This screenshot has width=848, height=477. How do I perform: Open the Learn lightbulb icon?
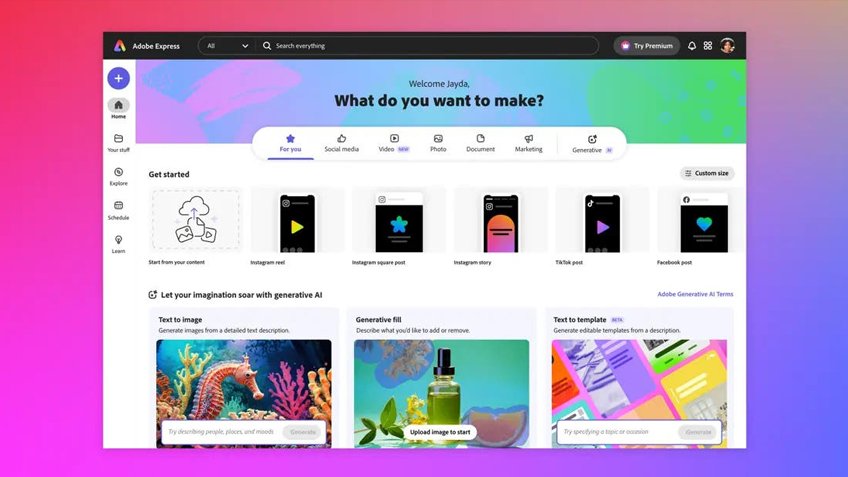pyautogui.click(x=118, y=240)
